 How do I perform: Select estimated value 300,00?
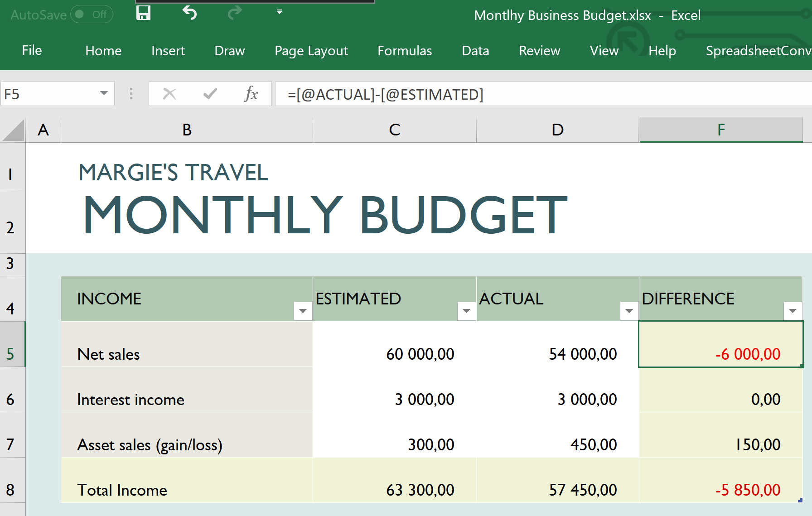pyautogui.click(x=394, y=435)
